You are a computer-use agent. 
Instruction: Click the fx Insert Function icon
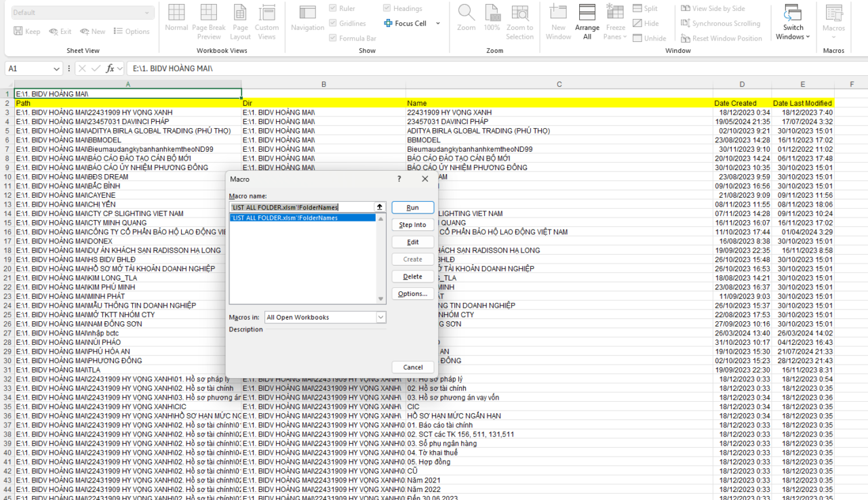[111, 68]
